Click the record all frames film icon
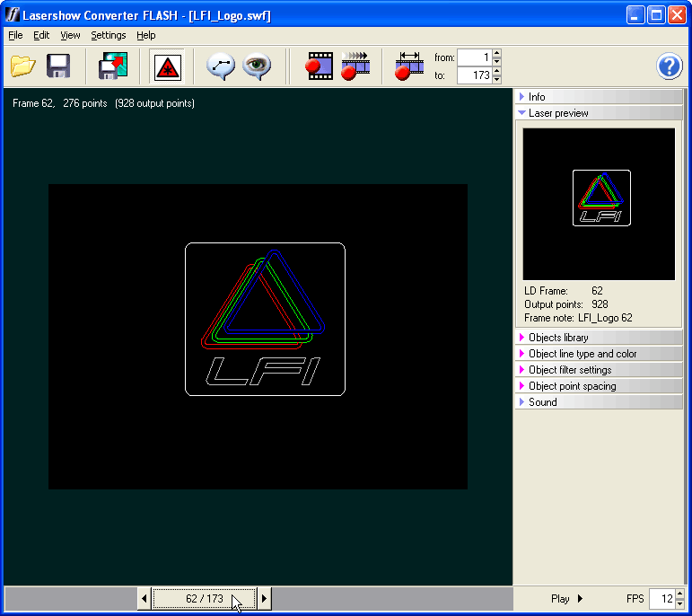 [x=355, y=66]
